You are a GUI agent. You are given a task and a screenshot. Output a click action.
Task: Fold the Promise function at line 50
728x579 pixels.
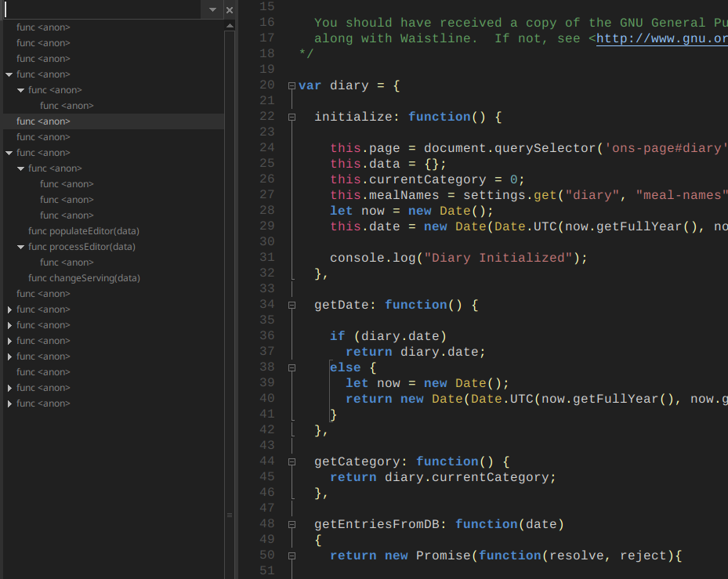click(292, 556)
